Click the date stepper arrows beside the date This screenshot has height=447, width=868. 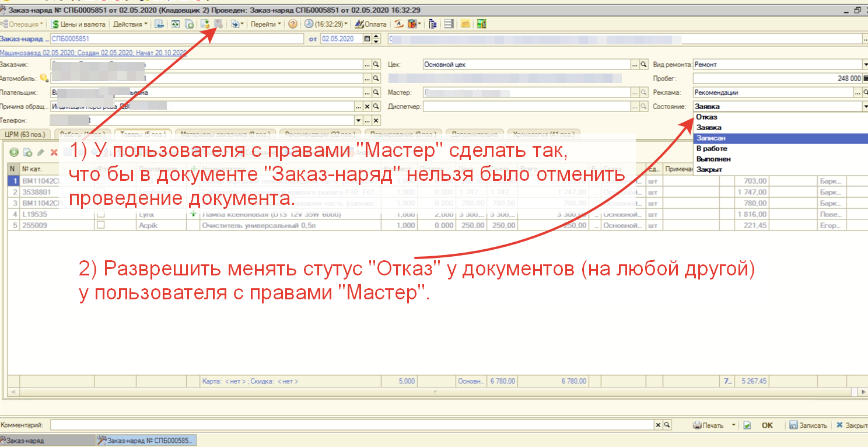coord(376,39)
